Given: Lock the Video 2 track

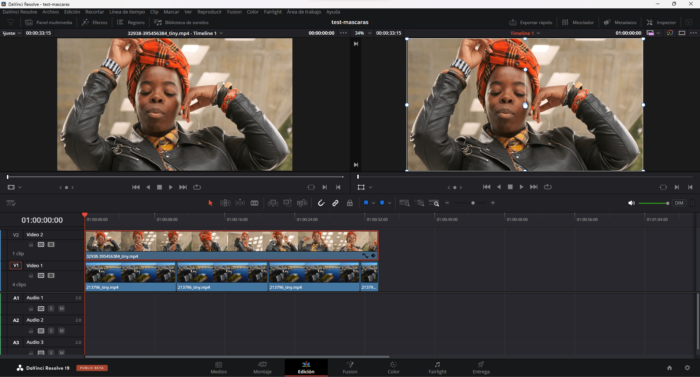Looking at the screenshot, I should coord(31,244).
